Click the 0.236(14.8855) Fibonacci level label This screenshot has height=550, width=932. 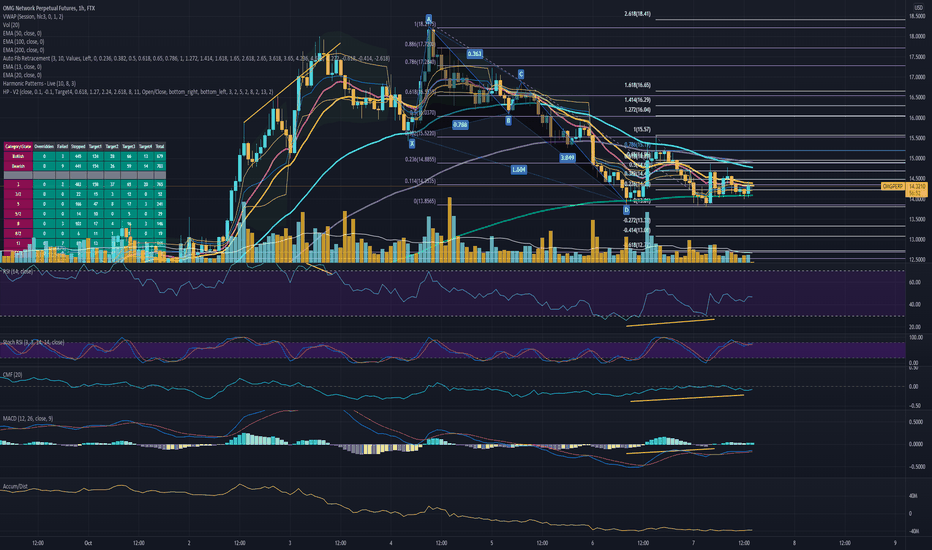(x=420, y=159)
